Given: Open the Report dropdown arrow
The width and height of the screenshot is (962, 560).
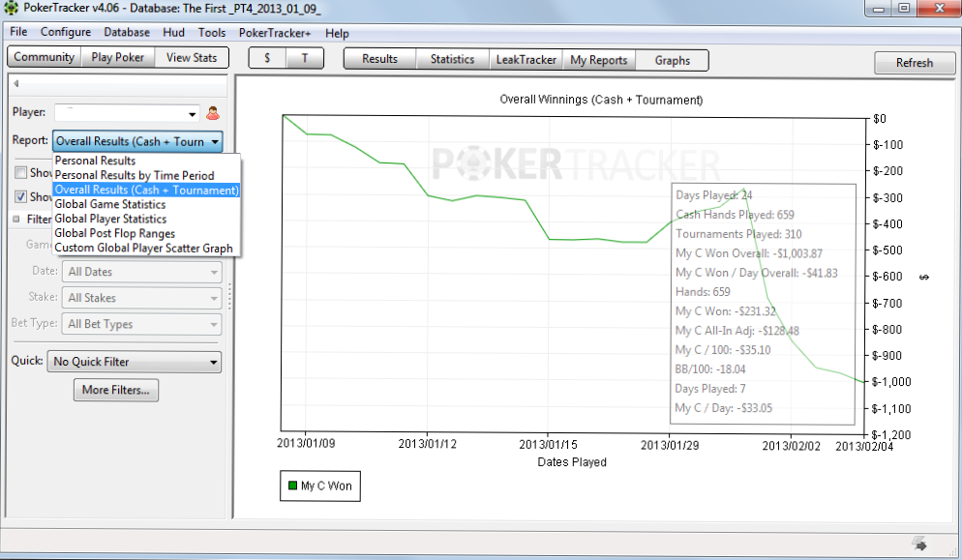Looking at the screenshot, I should (x=215, y=141).
